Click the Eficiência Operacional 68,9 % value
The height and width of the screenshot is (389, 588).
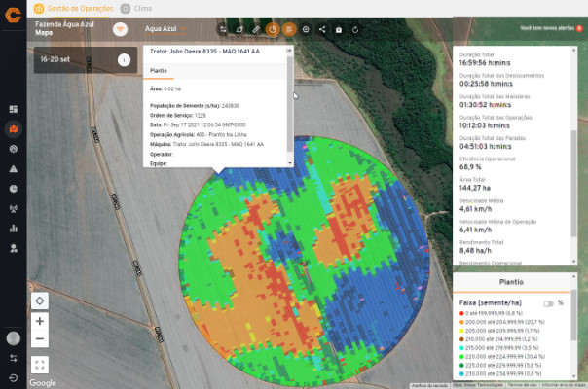point(470,167)
